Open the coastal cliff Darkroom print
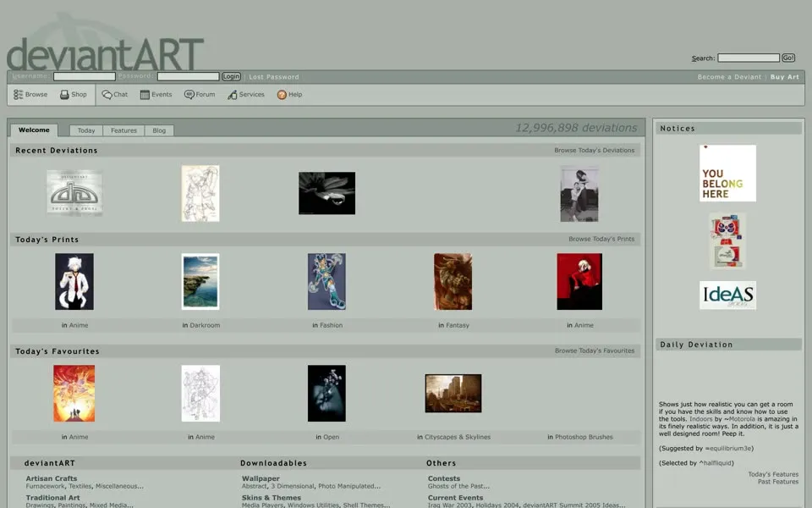Viewport: 812px width, 508px height. [x=200, y=281]
